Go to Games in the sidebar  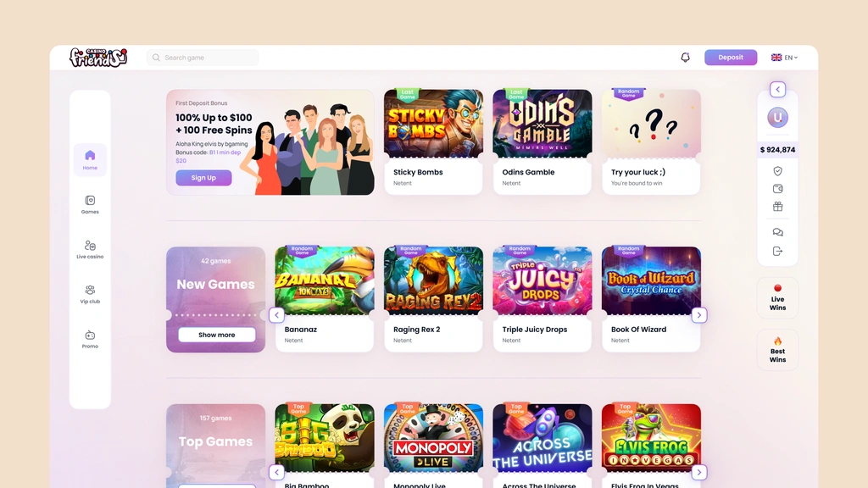[90, 205]
